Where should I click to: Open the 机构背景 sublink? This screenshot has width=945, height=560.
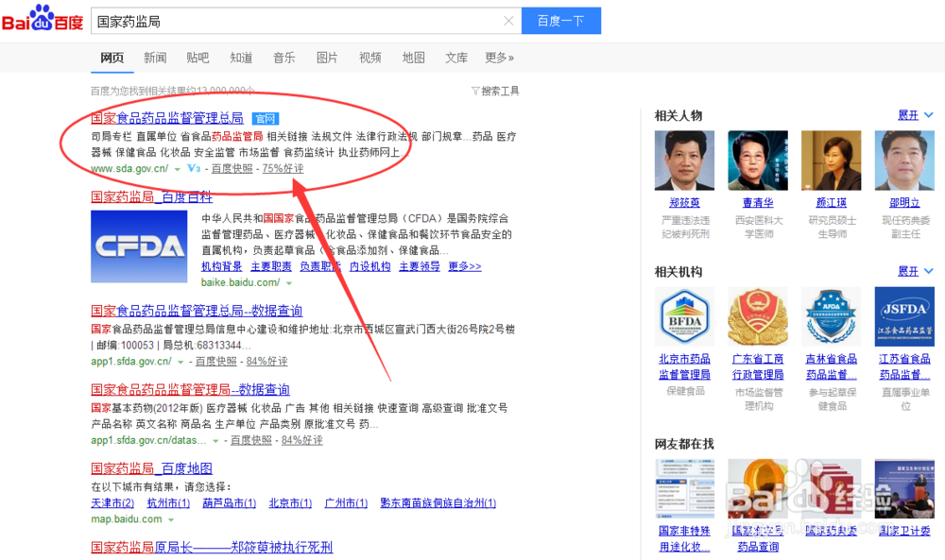[222, 266]
